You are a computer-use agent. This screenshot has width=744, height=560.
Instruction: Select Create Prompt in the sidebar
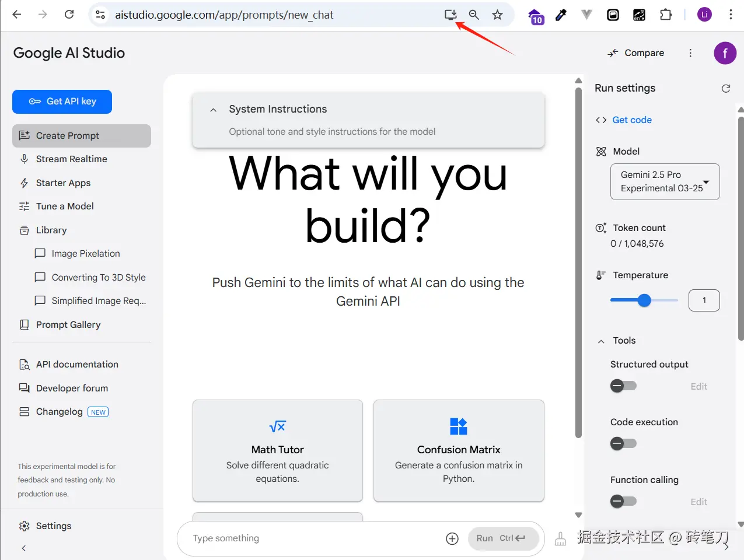point(82,136)
